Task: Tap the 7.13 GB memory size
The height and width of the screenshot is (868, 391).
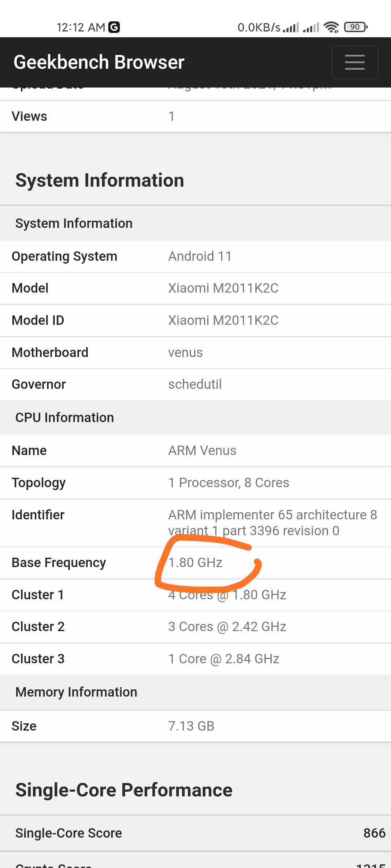Action: click(x=191, y=726)
